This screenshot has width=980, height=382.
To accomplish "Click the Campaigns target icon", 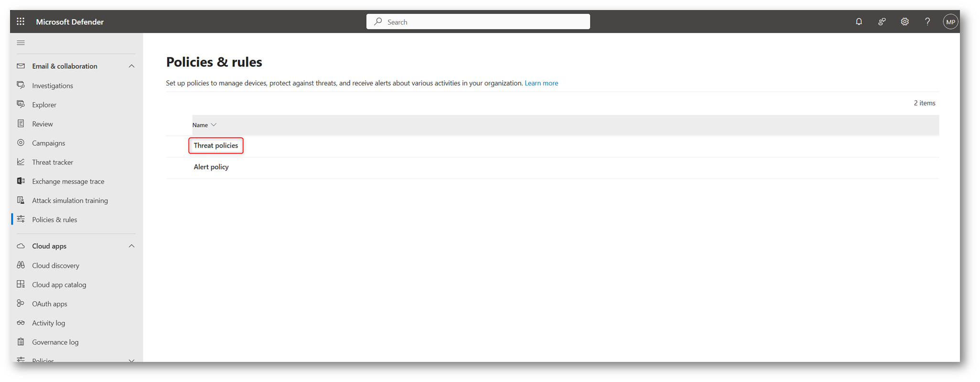I will coord(21,142).
